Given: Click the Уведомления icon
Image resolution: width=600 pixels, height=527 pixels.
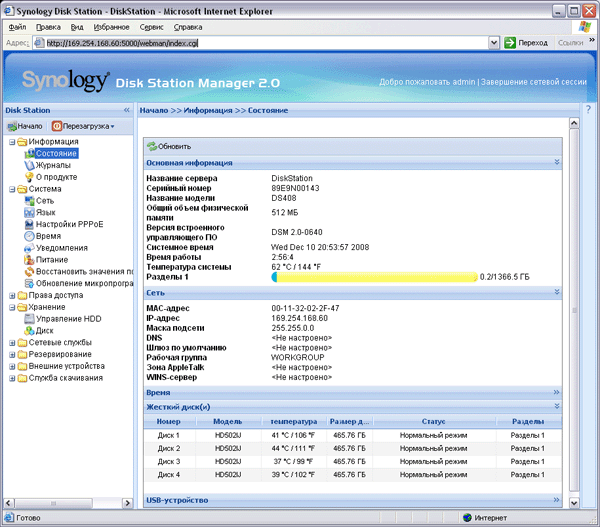Looking at the screenshot, I should [29, 248].
